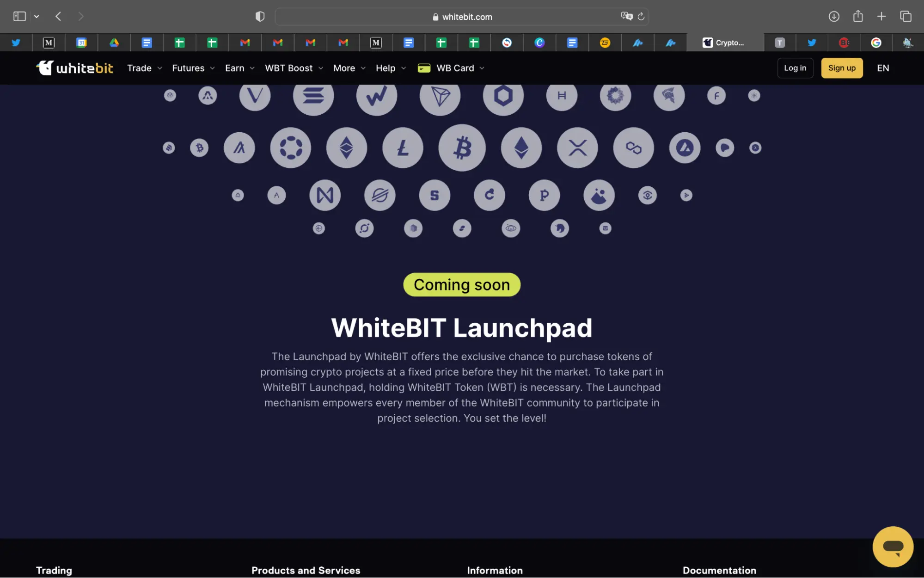Image resolution: width=924 pixels, height=578 pixels.
Task: Click the Safari sidebar toggle icon
Action: tap(19, 17)
